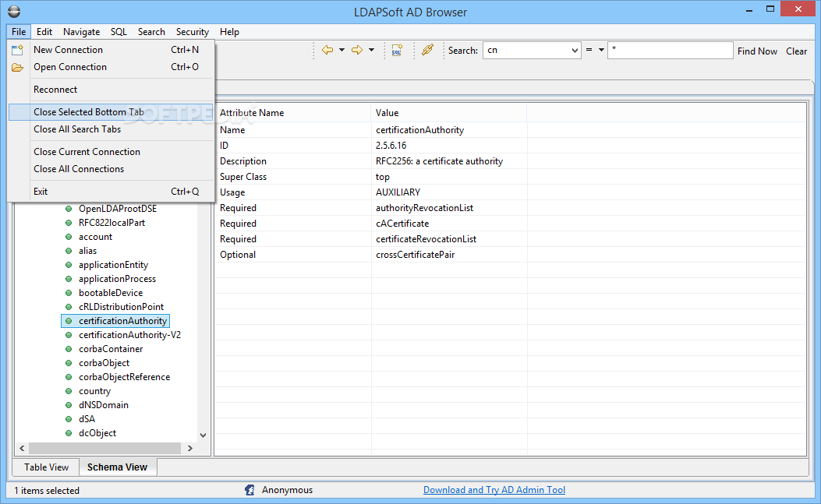Viewport: 821px width, 504px height.
Task: Select Close Selected Bottom Tab
Action: (111, 112)
